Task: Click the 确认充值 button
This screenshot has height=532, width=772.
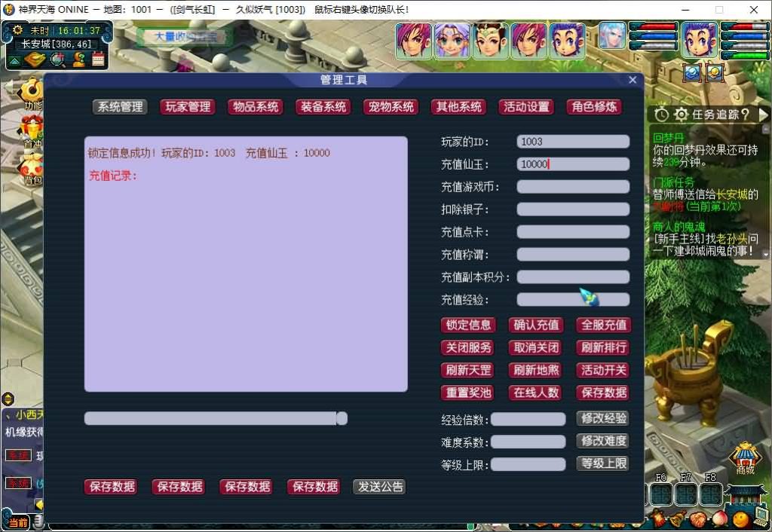Action: pos(536,325)
